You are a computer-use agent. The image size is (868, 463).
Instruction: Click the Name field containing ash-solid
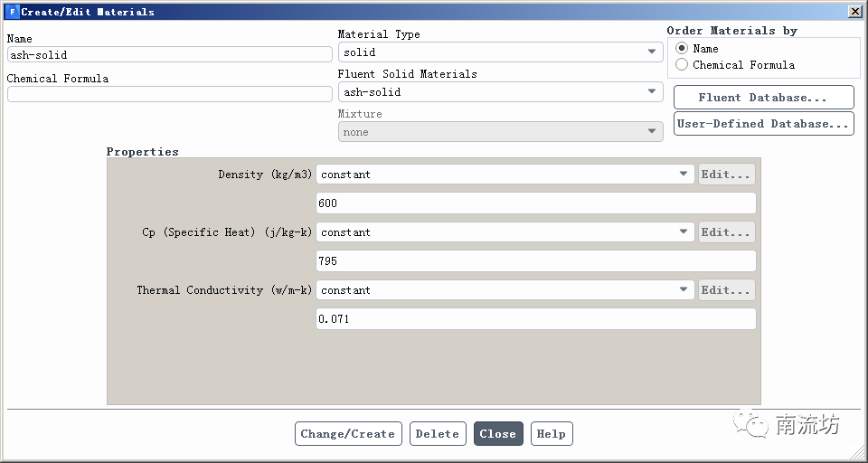click(x=169, y=54)
